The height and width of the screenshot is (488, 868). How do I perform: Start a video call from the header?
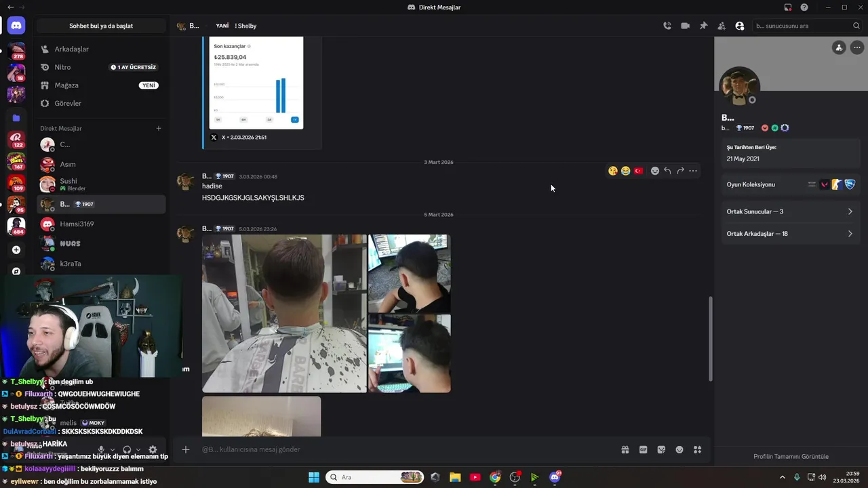coord(685,26)
